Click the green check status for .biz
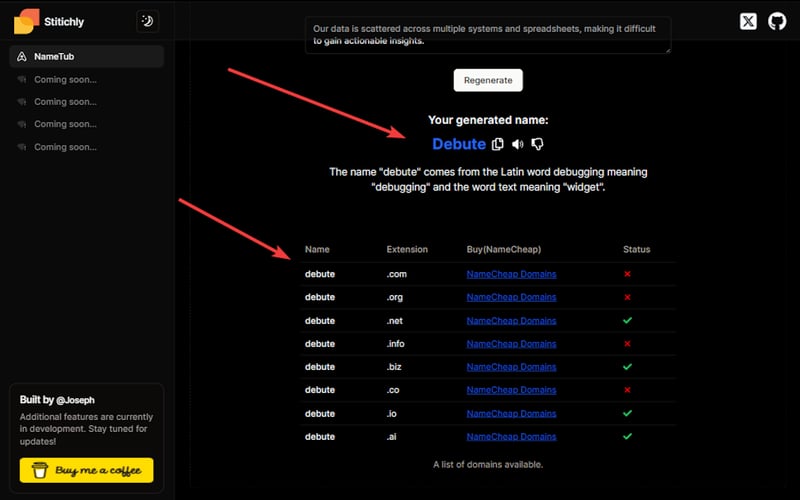Viewport: 800px width, 500px height. (x=627, y=367)
